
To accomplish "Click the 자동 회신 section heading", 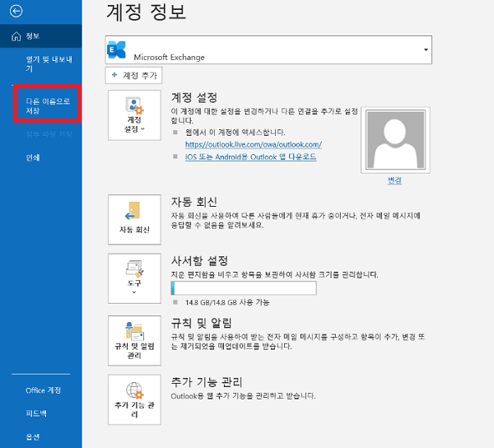I will [194, 202].
